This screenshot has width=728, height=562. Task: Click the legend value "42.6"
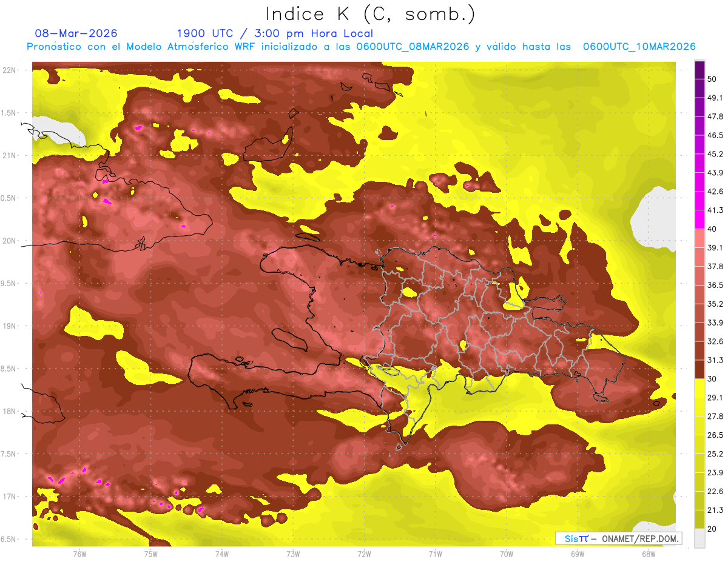click(715, 192)
